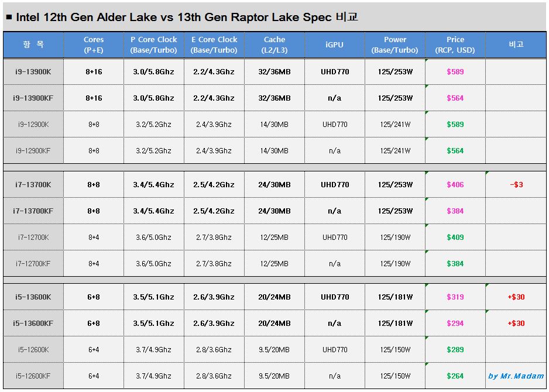Select the 비고 column header
549x392 pixels.
(516, 45)
